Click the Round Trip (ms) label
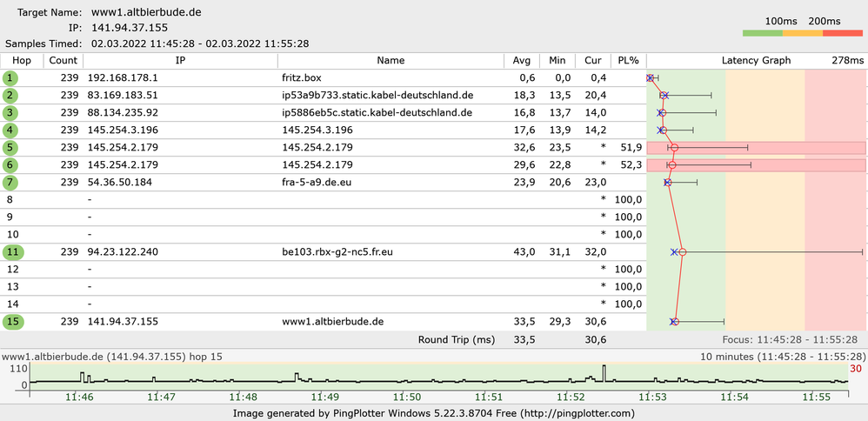 point(456,339)
